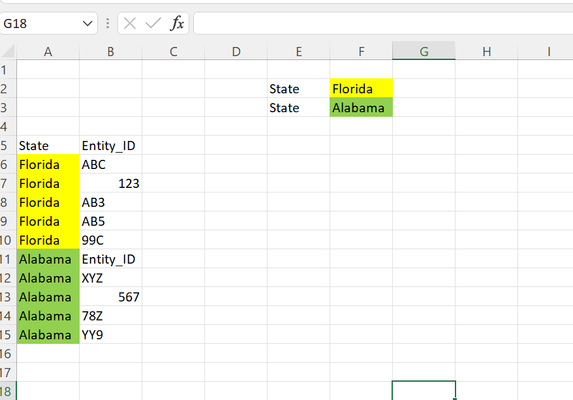Viewport: 573px width, 400px height.
Task: Select column D header
Action: point(236,51)
